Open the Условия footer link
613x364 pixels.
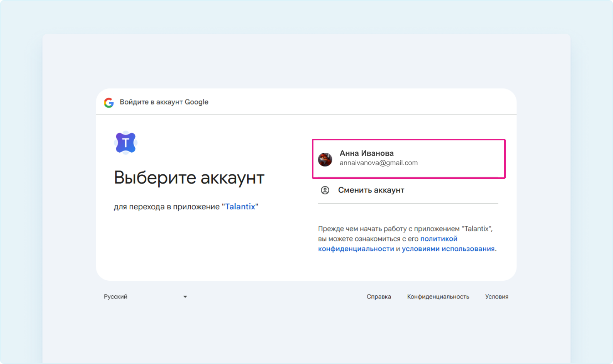click(496, 297)
